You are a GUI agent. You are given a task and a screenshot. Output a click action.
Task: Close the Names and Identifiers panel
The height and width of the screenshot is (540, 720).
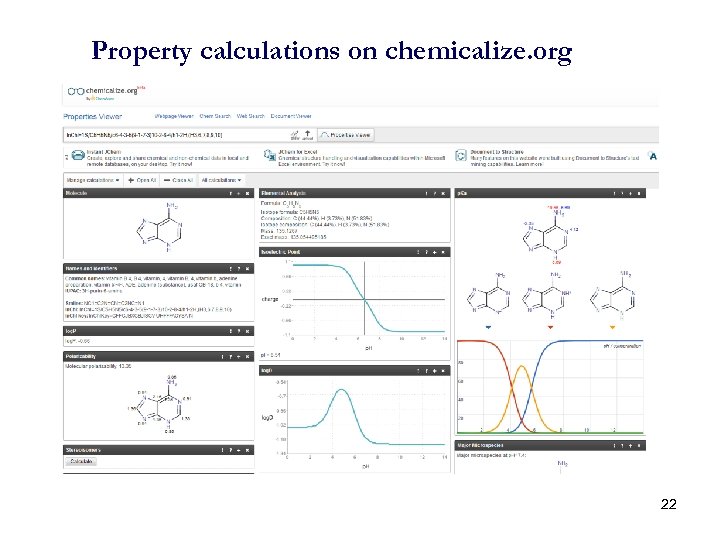(248, 269)
